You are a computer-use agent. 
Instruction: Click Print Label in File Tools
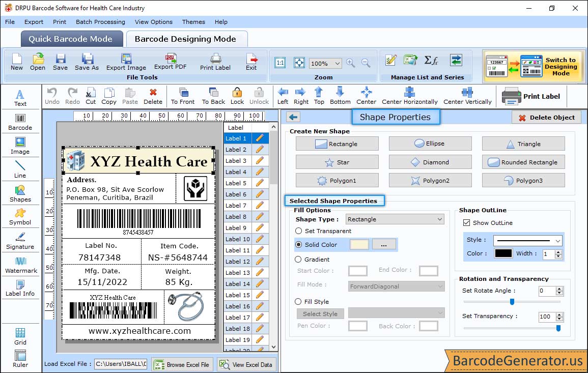(215, 62)
